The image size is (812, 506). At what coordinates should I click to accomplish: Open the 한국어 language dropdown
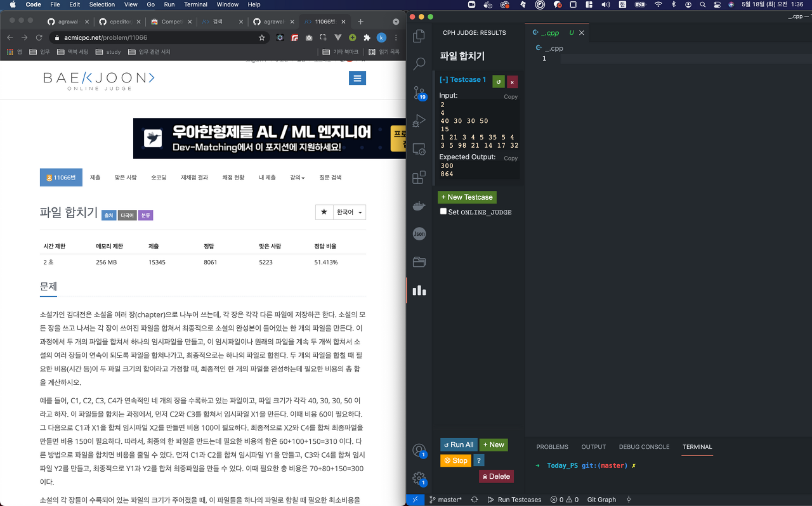click(350, 212)
